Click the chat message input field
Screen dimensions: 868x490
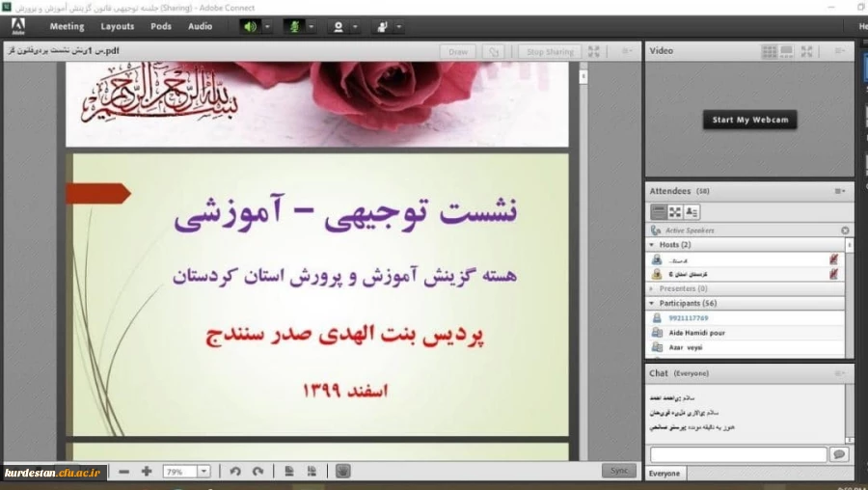(x=738, y=454)
